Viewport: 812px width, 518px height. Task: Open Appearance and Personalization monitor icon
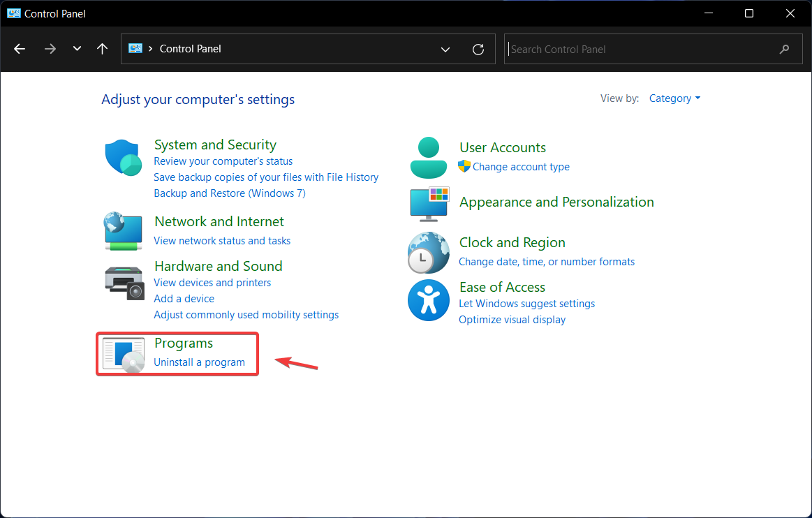(429, 204)
